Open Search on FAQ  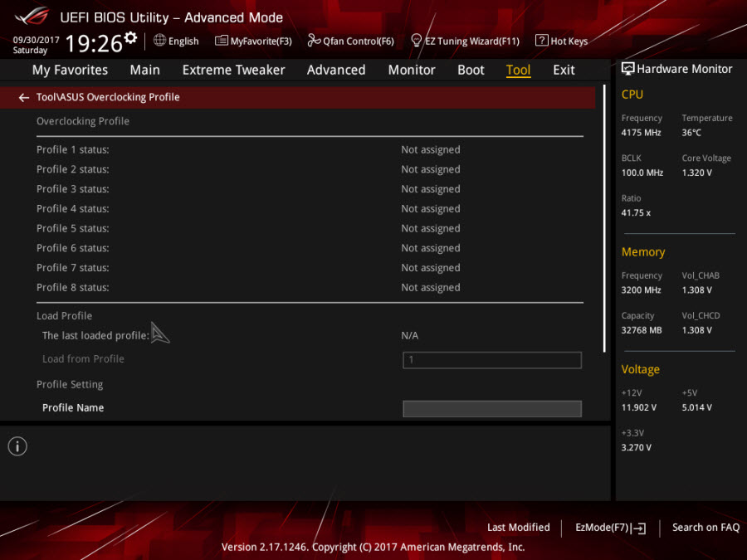pos(705,527)
